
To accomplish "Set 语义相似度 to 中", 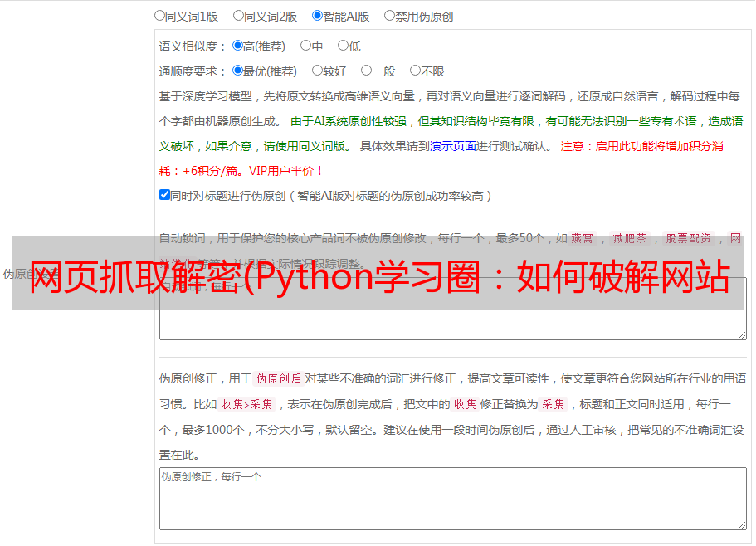I will (x=305, y=46).
